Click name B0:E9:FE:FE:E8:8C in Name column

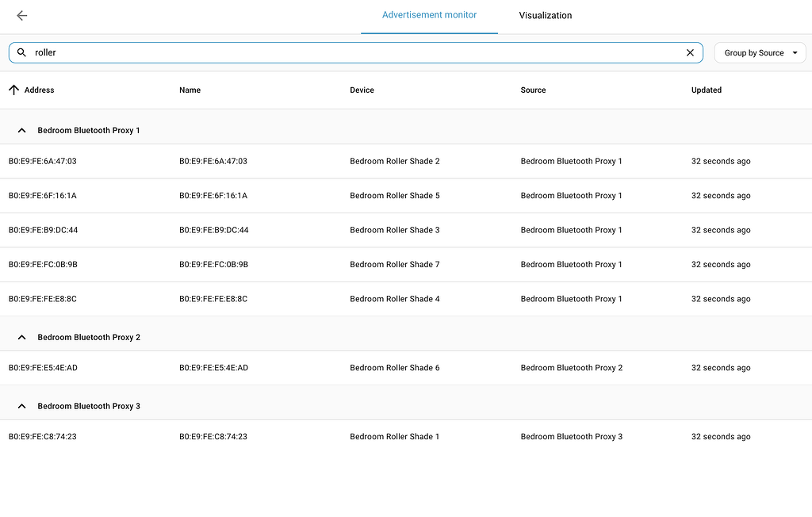[213, 299]
